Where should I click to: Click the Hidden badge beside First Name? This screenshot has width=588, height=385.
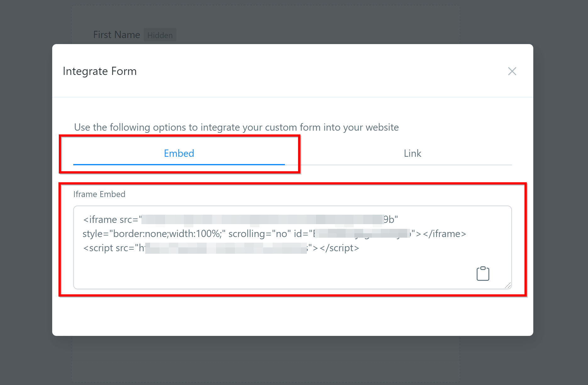click(160, 35)
